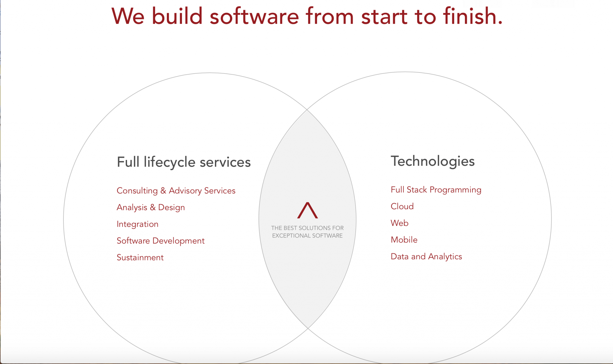Click the Consulting & Advisory Services link
The height and width of the screenshot is (364, 613).
tap(176, 190)
